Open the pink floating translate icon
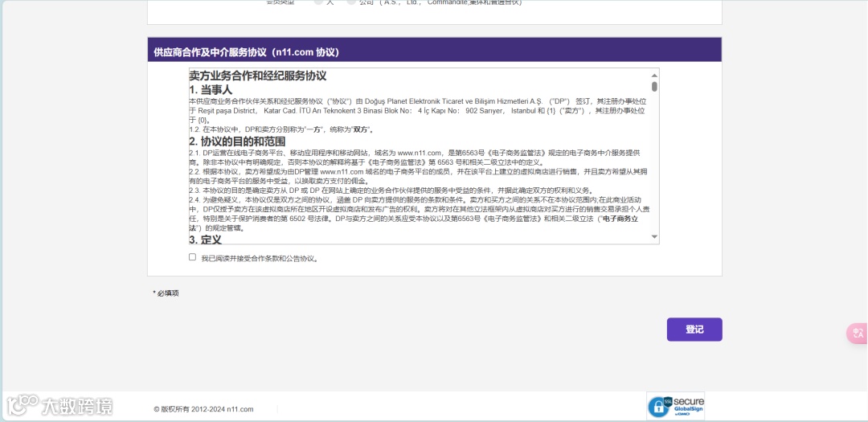This screenshot has width=868, height=422. (858, 334)
